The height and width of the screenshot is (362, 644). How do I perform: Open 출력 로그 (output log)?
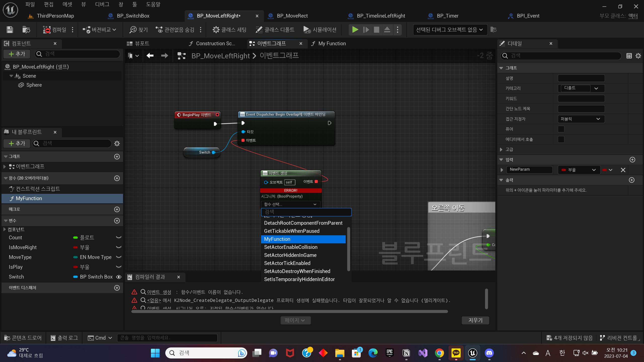click(x=64, y=338)
